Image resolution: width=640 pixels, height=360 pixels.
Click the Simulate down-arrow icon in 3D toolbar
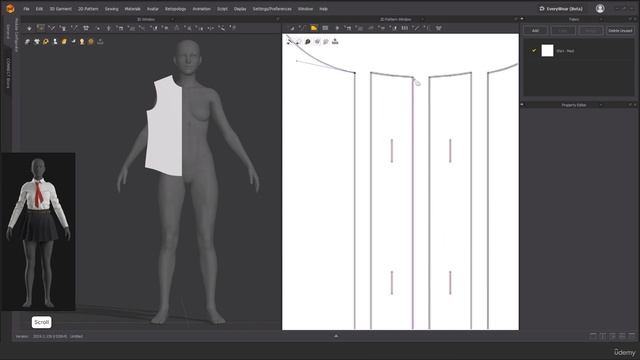(x=29, y=28)
